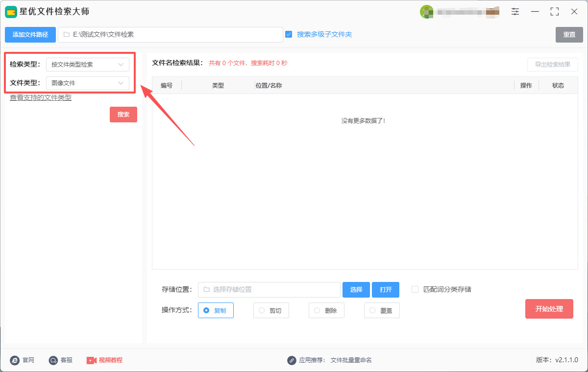
Task: Click the 应用推荐 link icon
Action: pyautogui.click(x=292, y=360)
